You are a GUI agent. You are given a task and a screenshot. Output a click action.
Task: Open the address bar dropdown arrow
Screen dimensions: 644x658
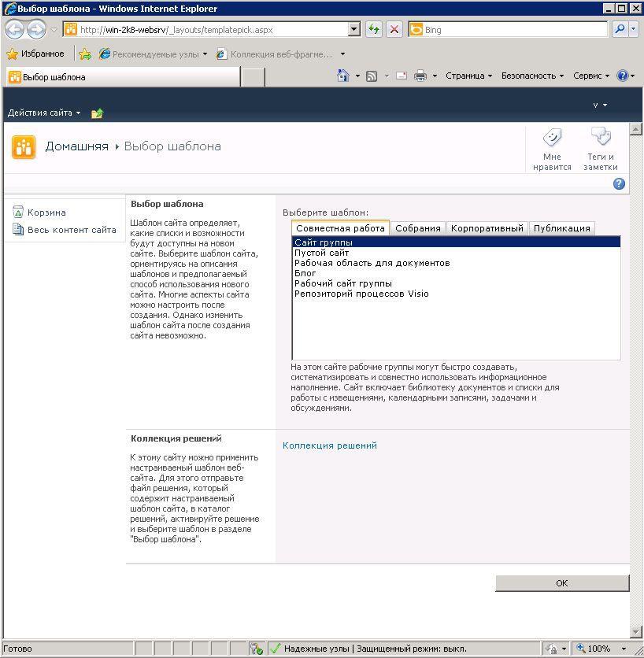[354, 30]
